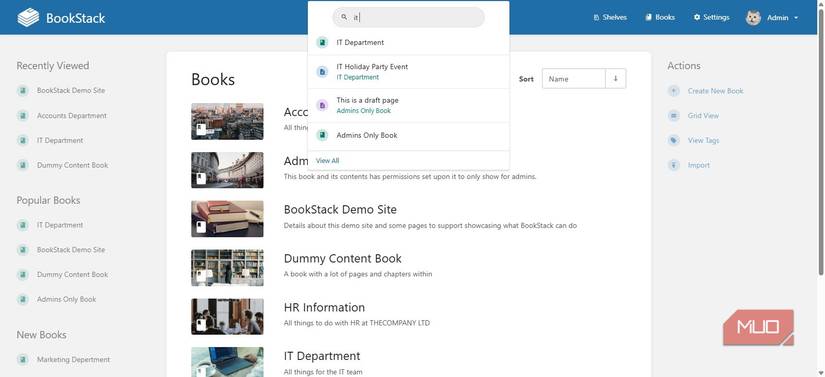This screenshot has height=377, width=825.
Task: Click the search input field
Action: coord(408,17)
